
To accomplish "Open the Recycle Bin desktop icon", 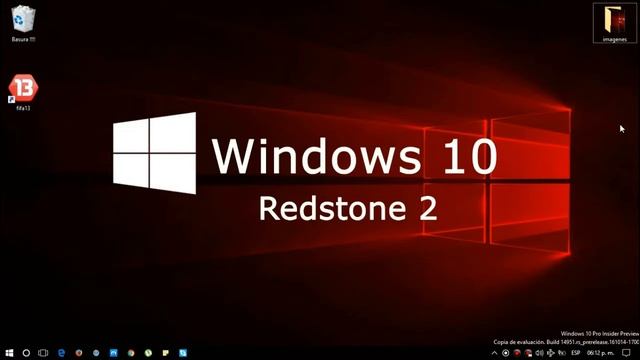I will [x=23, y=23].
